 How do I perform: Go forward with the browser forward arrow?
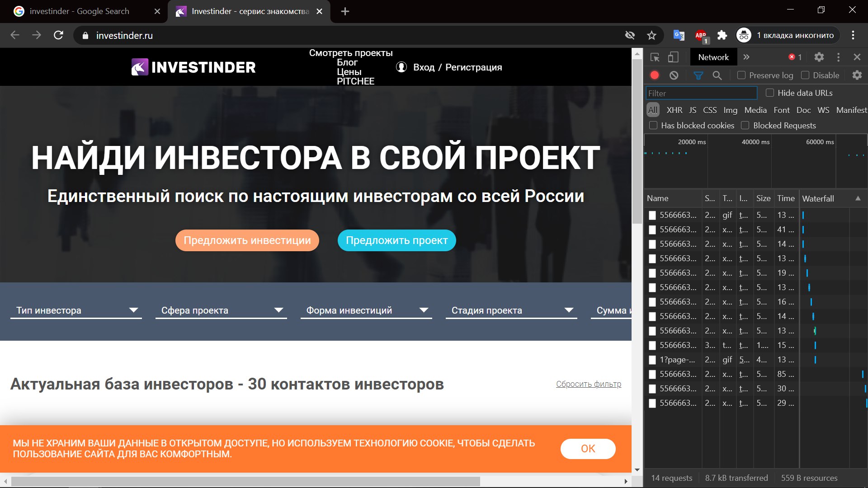coord(37,35)
